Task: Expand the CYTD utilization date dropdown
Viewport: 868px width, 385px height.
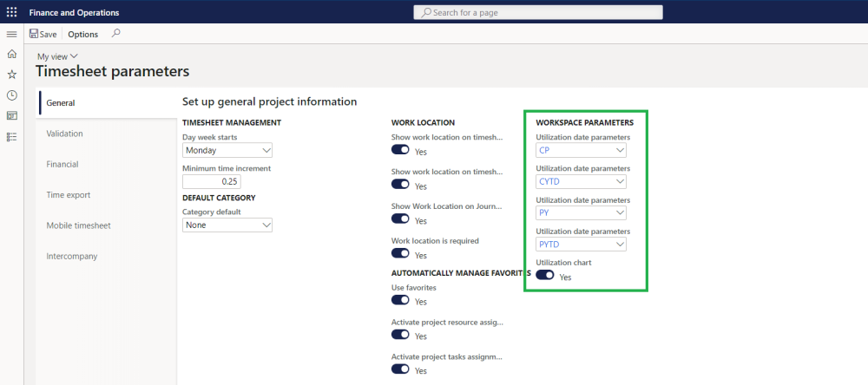Action: pyautogui.click(x=581, y=181)
